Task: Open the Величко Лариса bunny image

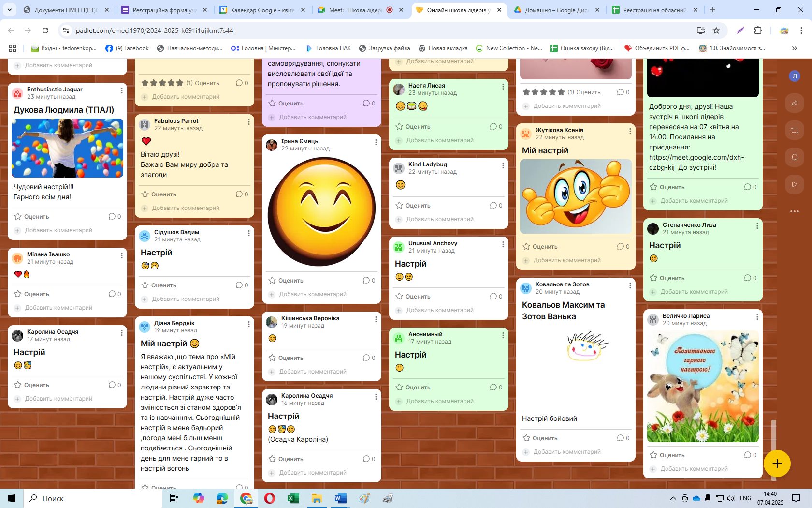Action: click(702, 386)
